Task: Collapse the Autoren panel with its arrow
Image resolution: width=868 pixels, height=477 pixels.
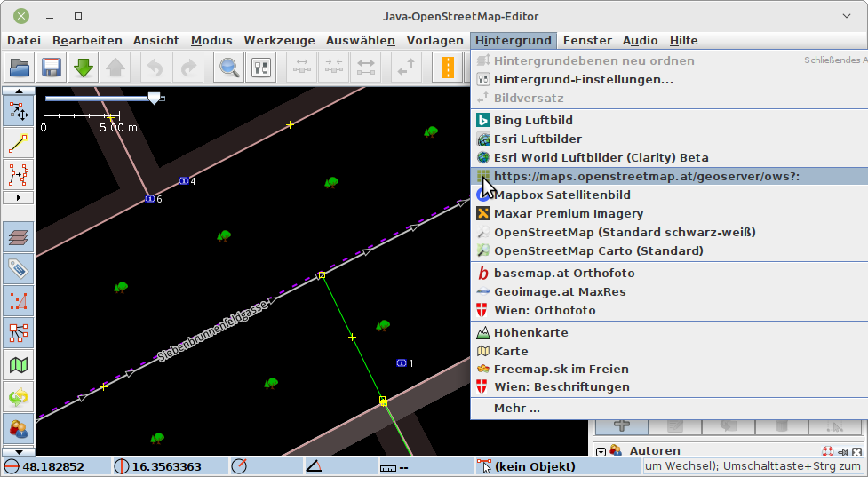Action: pyautogui.click(x=601, y=451)
